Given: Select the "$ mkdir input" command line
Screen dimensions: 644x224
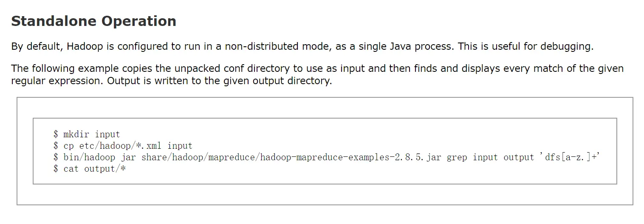Looking at the screenshot, I should (x=87, y=134).
